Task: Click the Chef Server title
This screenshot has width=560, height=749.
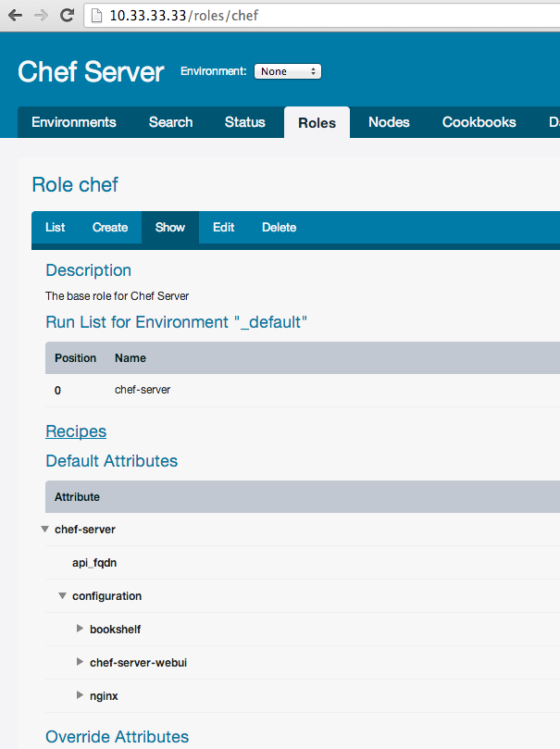Action: 91,71
